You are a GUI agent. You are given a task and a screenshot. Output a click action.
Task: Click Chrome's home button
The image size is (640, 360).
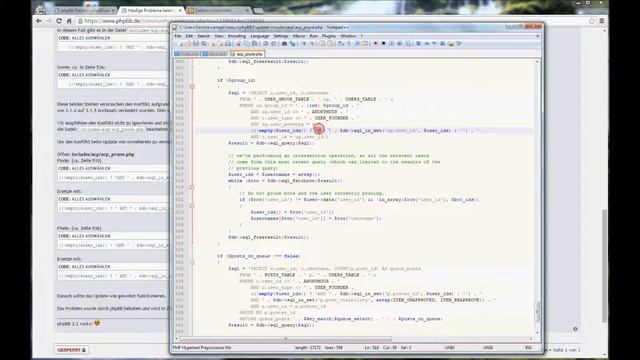coord(69,21)
